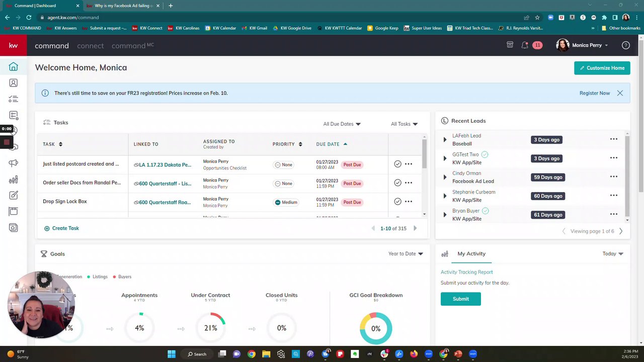Submit today's activity
The width and height of the screenshot is (644, 362).
point(461,299)
